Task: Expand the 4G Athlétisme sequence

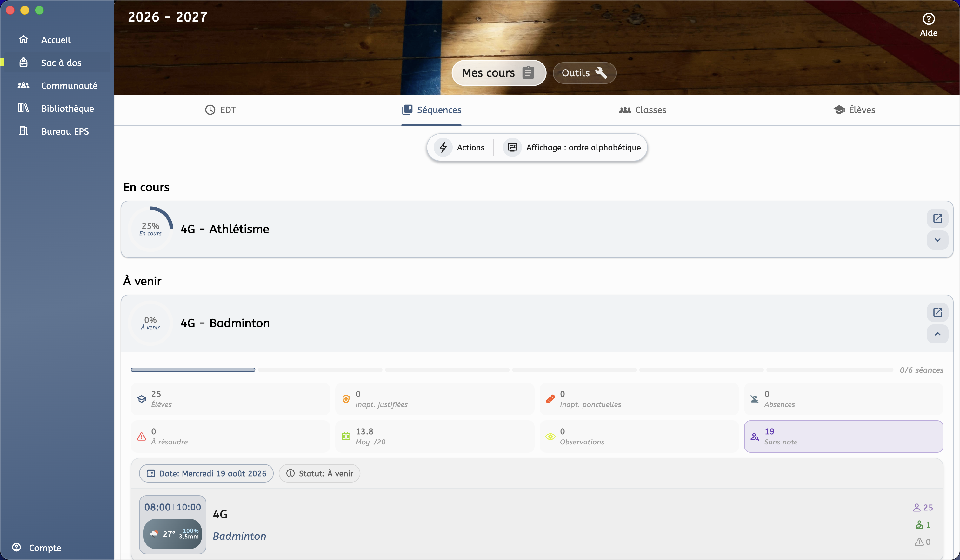Action: pos(937,240)
